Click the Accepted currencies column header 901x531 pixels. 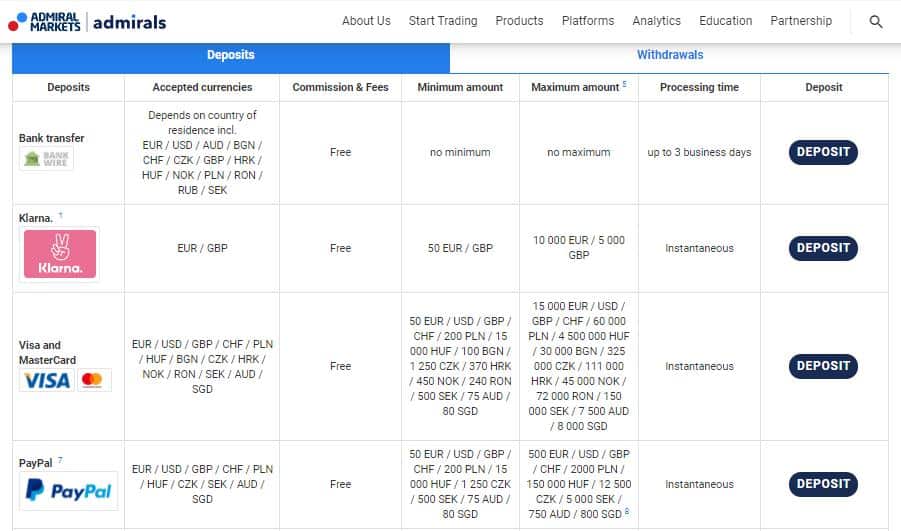(x=202, y=87)
